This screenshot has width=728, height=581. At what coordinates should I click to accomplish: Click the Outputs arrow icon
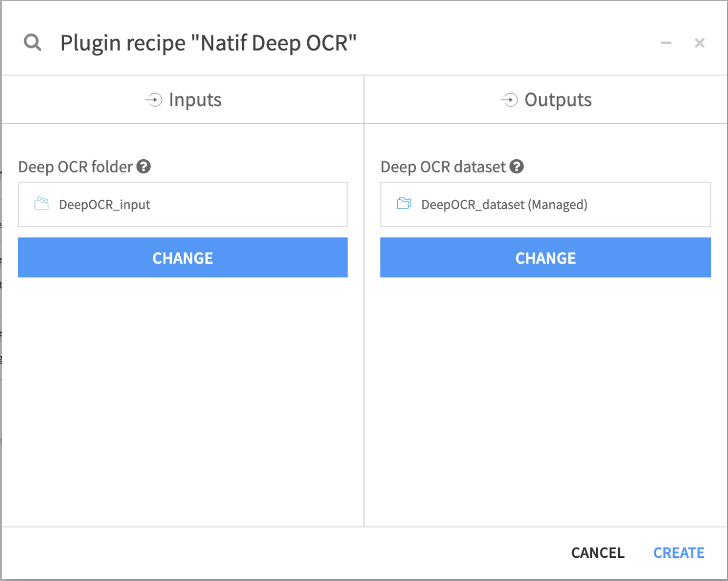(x=508, y=100)
